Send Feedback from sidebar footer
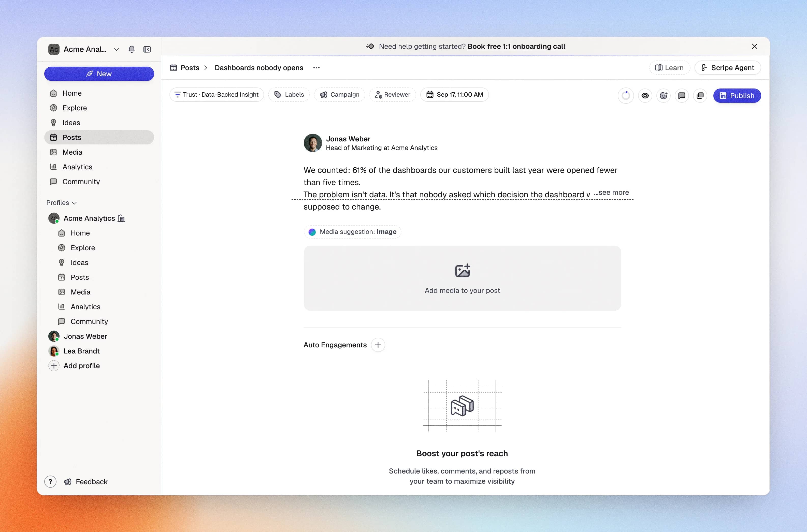 click(86, 481)
